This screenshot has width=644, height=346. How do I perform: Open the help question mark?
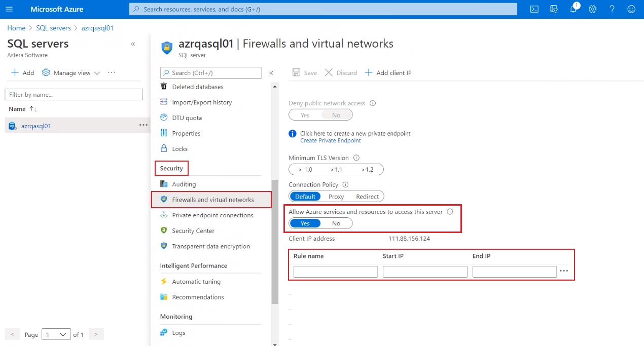coord(612,9)
